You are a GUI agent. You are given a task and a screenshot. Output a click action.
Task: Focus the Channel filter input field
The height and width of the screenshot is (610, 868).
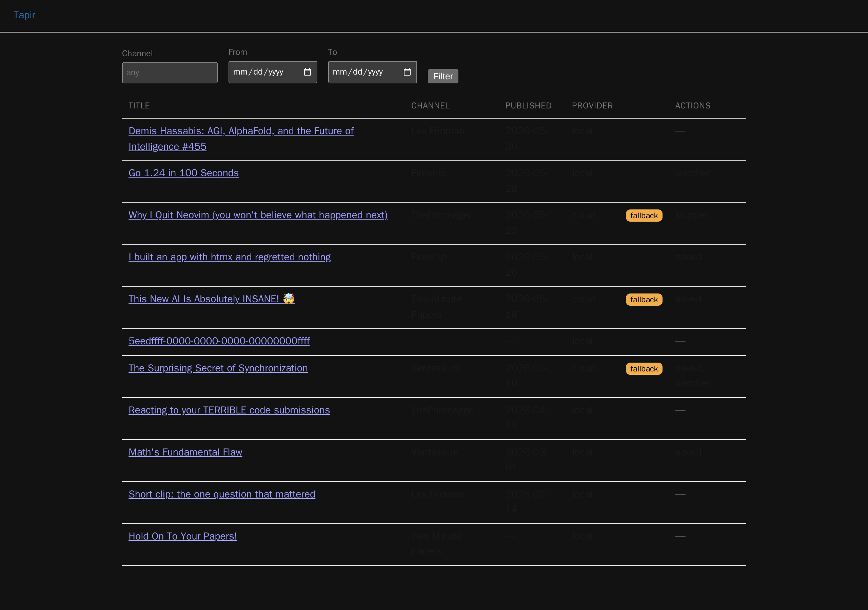coord(170,73)
